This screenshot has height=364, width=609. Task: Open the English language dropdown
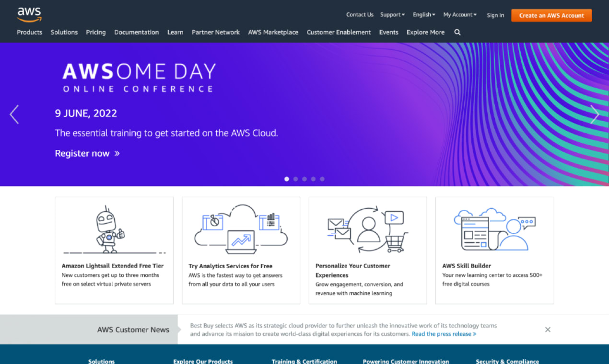[x=424, y=15]
